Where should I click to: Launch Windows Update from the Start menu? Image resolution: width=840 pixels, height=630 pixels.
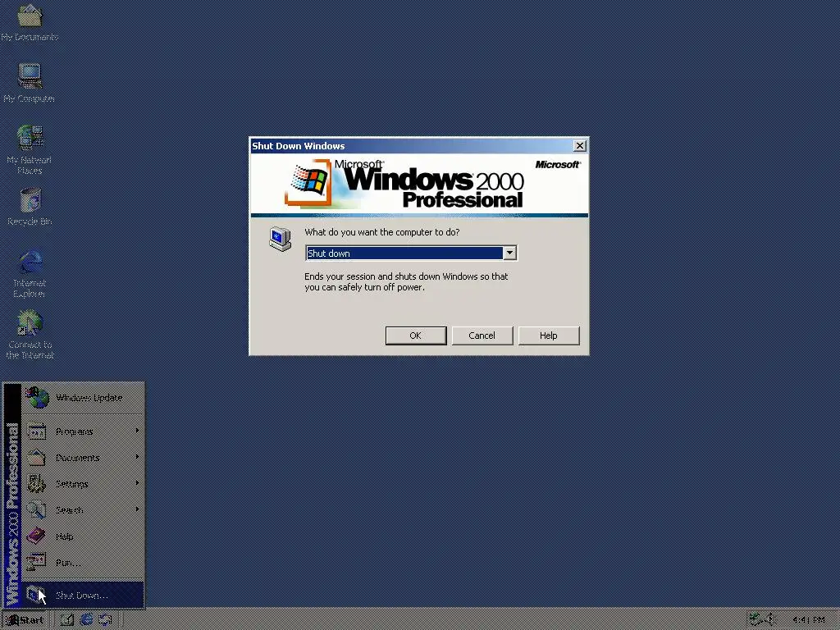83,398
